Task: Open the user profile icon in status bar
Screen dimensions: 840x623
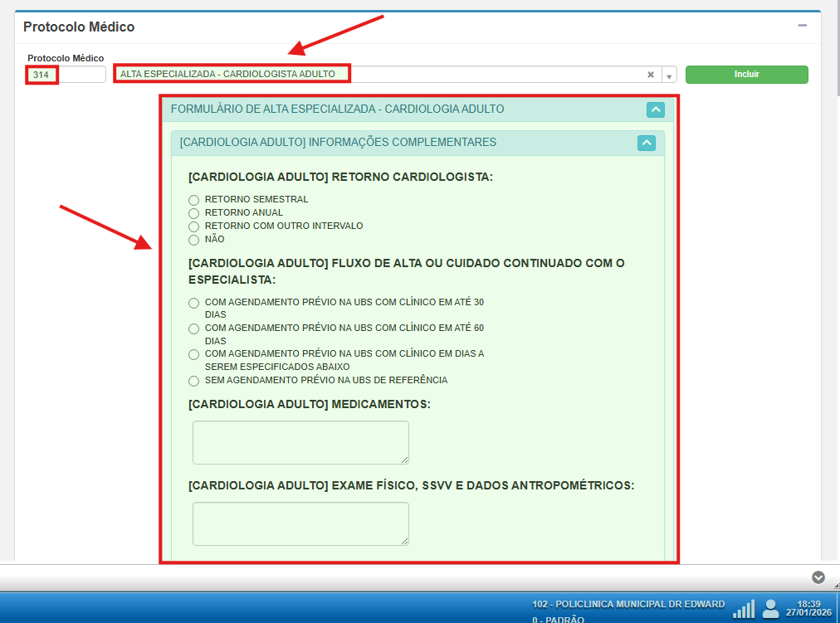Action: [771, 609]
